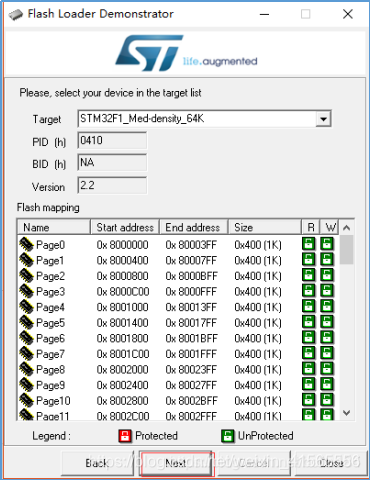Click the Start address column header
This screenshot has height=480, width=370.
[125, 227]
